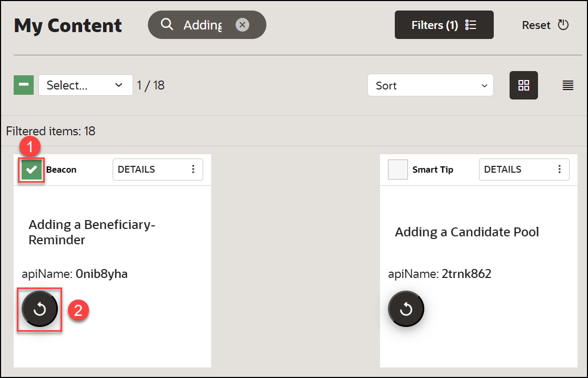The height and width of the screenshot is (378, 588).
Task: Restore the Beneficiary-Reminder beacon item
Action: (39, 309)
